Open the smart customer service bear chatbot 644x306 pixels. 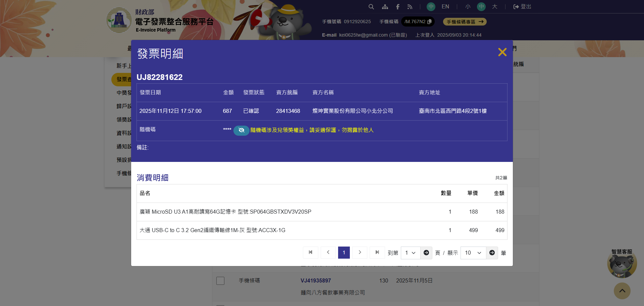tap(622, 264)
